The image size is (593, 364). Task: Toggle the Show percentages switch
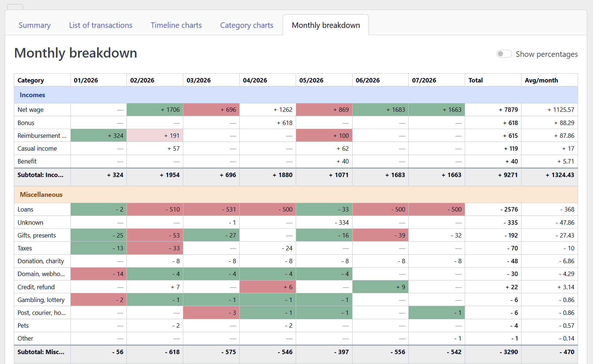click(504, 54)
